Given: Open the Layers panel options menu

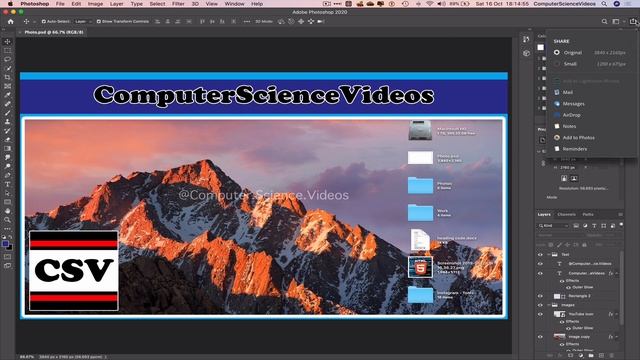Looking at the screenshot, I should point(620,215).
